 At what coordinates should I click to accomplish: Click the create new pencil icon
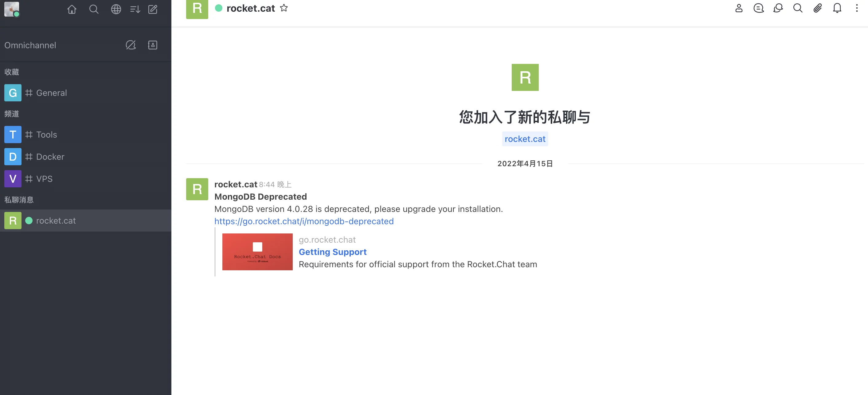tap(153, 9)
